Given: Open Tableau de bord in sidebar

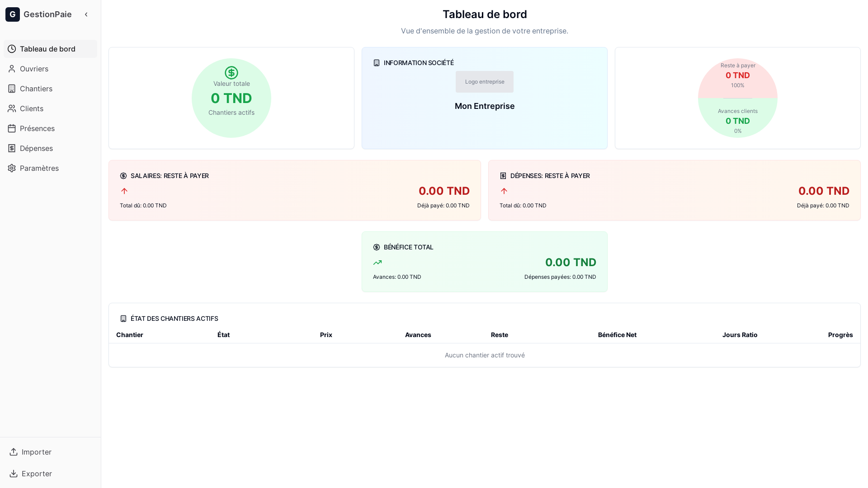Looking at the screenshot, I should click(50, 49).
